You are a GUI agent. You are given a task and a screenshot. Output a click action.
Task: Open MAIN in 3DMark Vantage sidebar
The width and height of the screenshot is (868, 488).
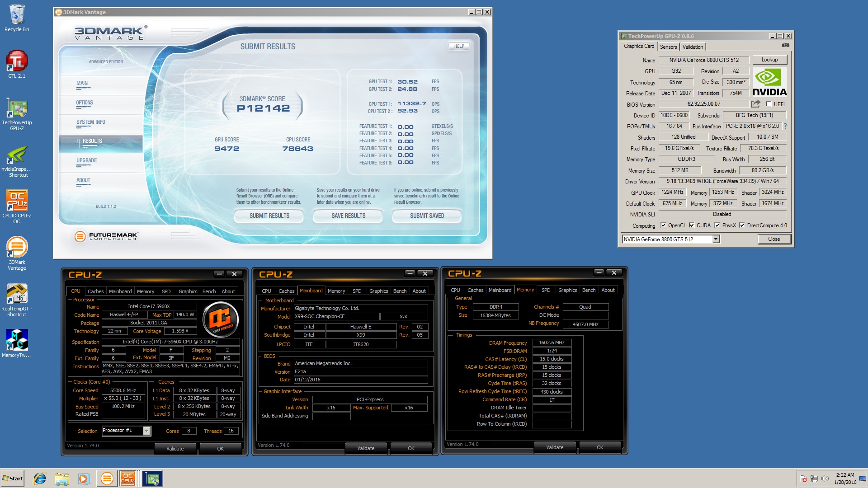tap(82, 84)
